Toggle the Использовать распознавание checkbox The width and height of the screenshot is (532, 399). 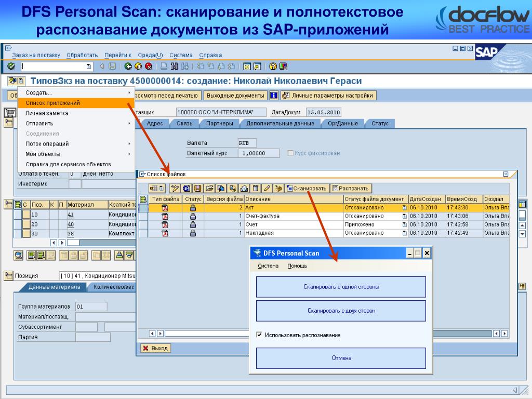[x=259, y=335]
